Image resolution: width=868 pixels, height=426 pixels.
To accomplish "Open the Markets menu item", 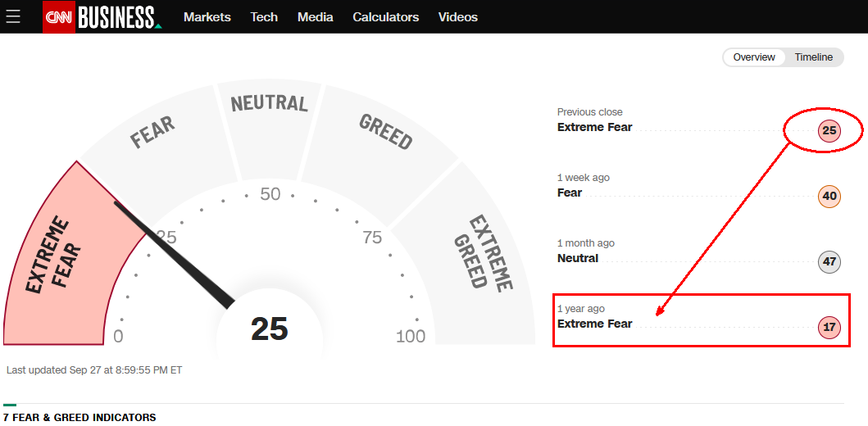I will [207, 16].
